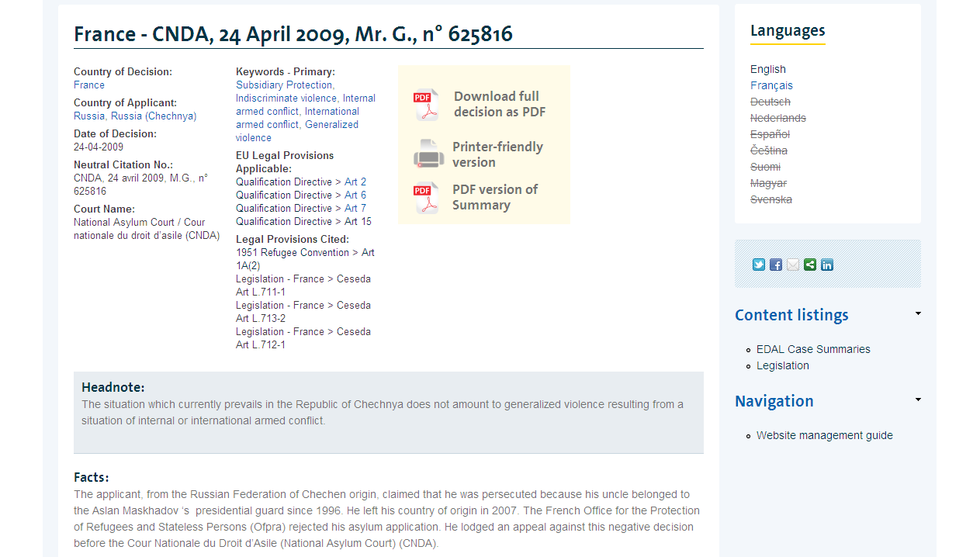980x557 pixels.
Task: Select English in the Languages list
Action: 768,69
